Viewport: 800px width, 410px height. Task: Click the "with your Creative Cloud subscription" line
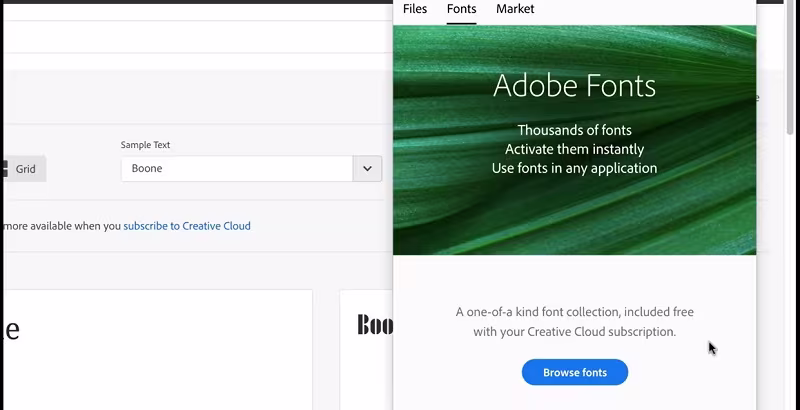[574, 331]
